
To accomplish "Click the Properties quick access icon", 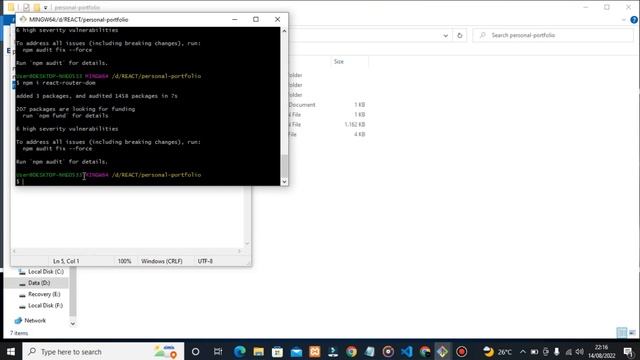I will (x=26, y=7).
